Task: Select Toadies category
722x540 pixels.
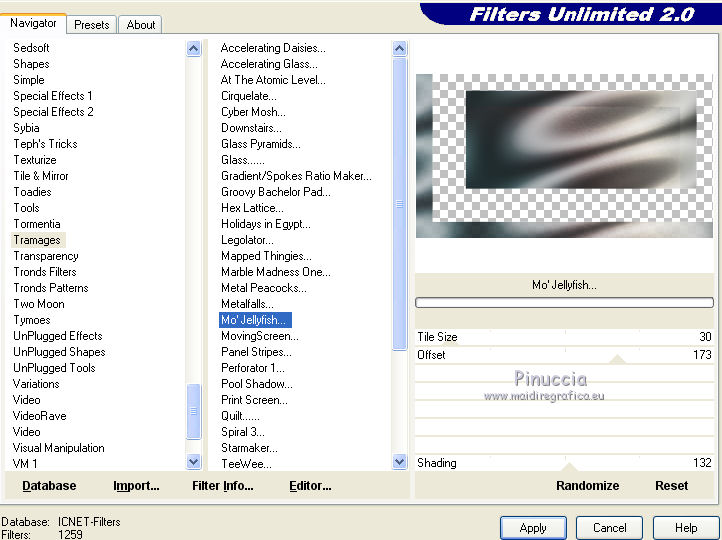Action: (x=32, y=192)
